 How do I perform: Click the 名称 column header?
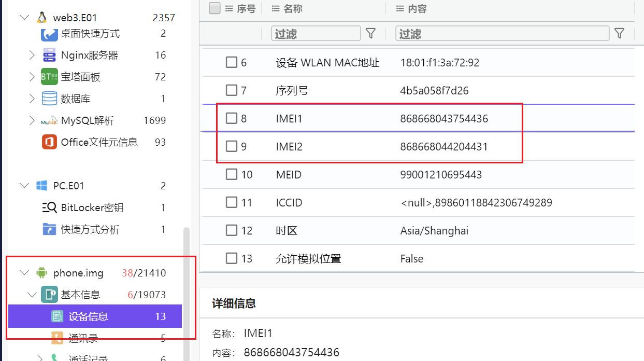pos(293,9)
